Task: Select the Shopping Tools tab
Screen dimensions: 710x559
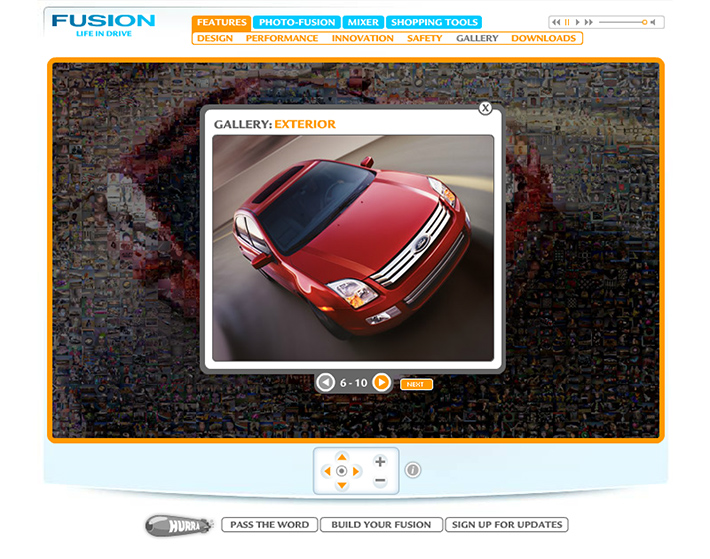Action: [434, 22]
